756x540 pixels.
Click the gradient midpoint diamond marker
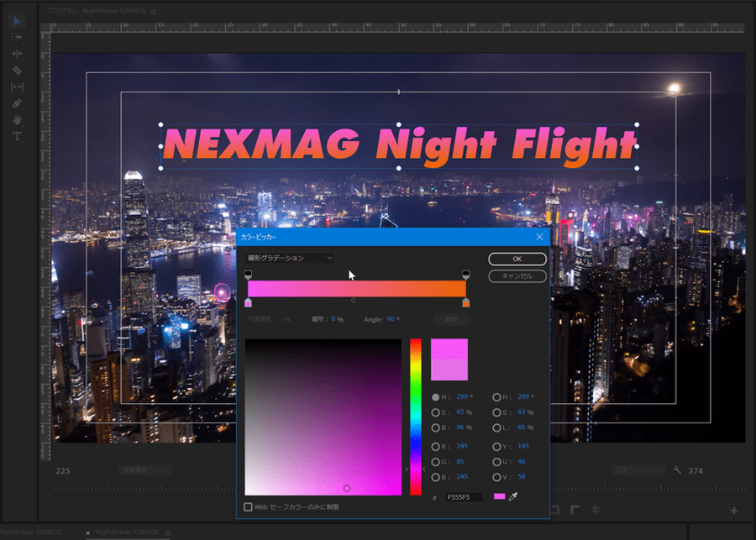pos(354,301)
